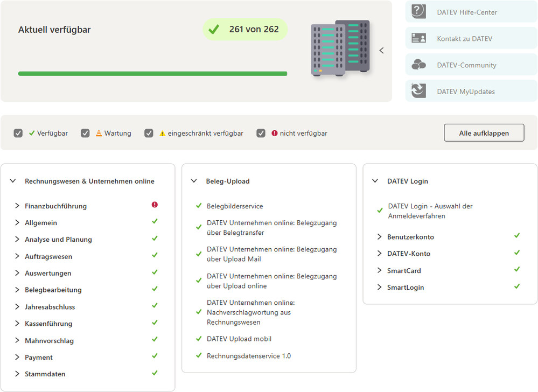Click the 'Aktuell verfügbar' heading
The width and height of the screenshot is (538, 392).
pyautogui.click(x=54, y=30)
